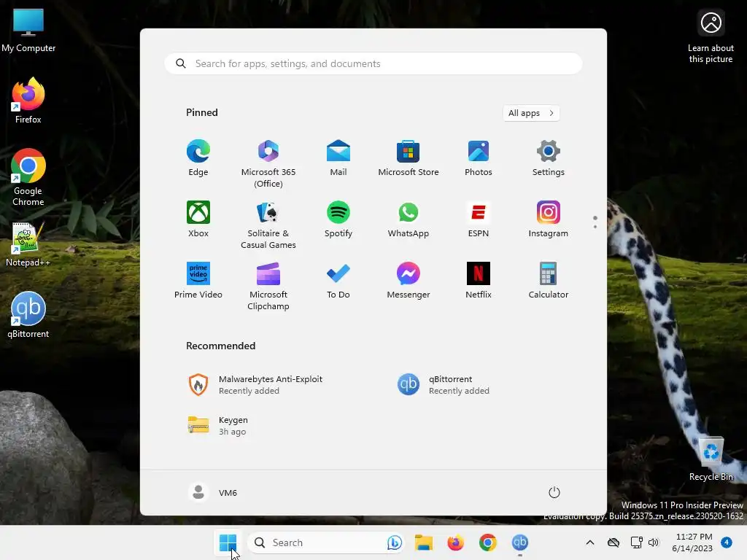Open the notification badge showing 4

click(727, 542)
